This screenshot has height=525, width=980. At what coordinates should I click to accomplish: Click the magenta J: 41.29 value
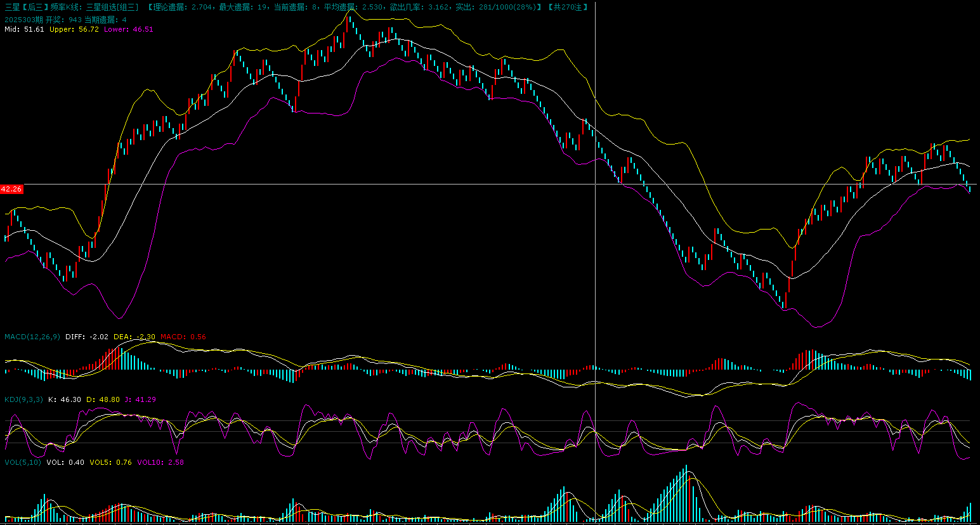pos(140,399)
